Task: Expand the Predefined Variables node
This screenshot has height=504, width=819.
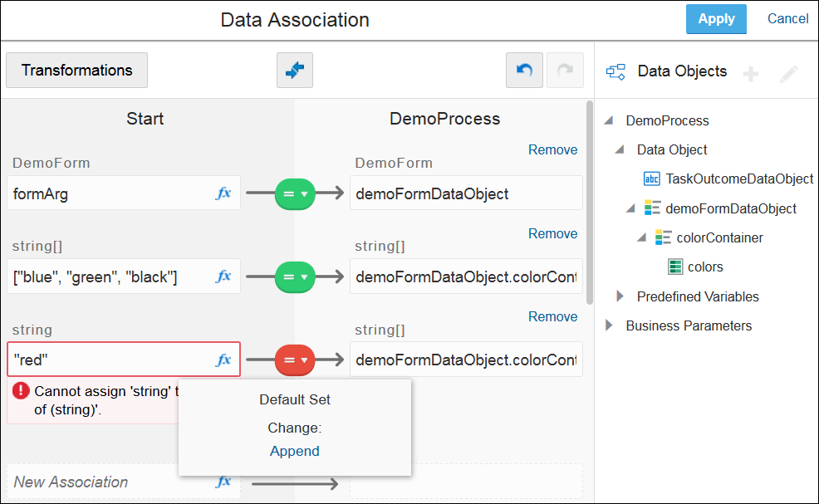Action: pos(620,296)
